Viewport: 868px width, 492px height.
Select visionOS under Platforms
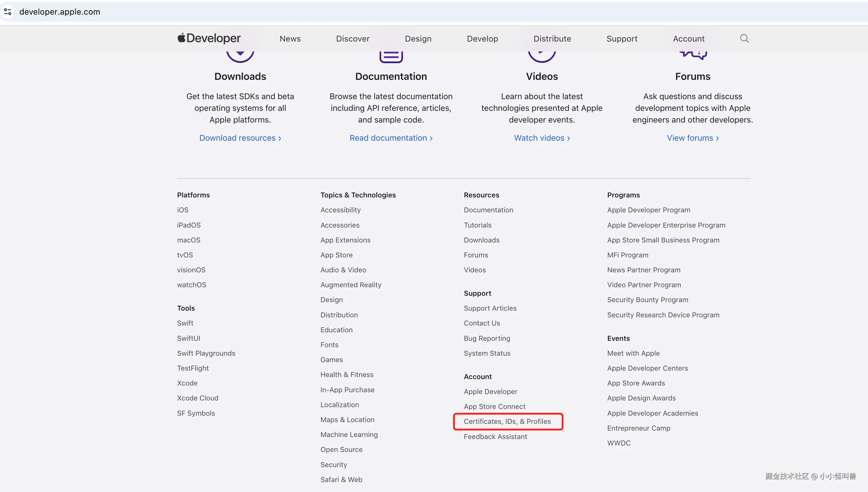click(x=191, y=270)
